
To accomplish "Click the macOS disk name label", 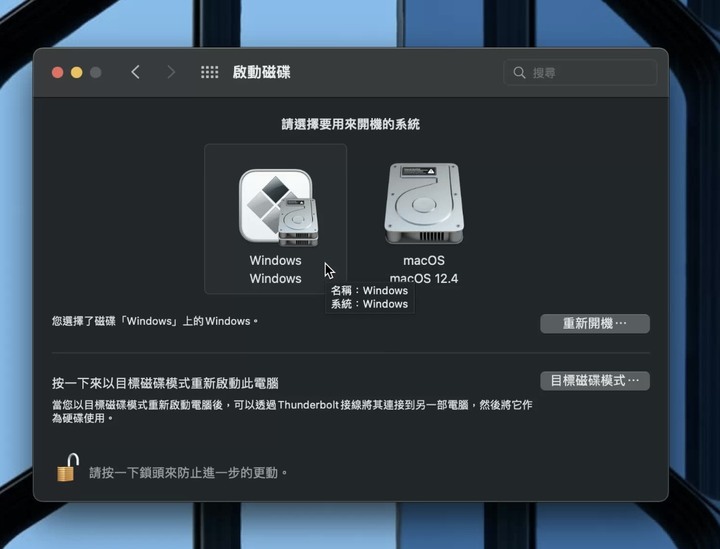I will pos(423,260).
